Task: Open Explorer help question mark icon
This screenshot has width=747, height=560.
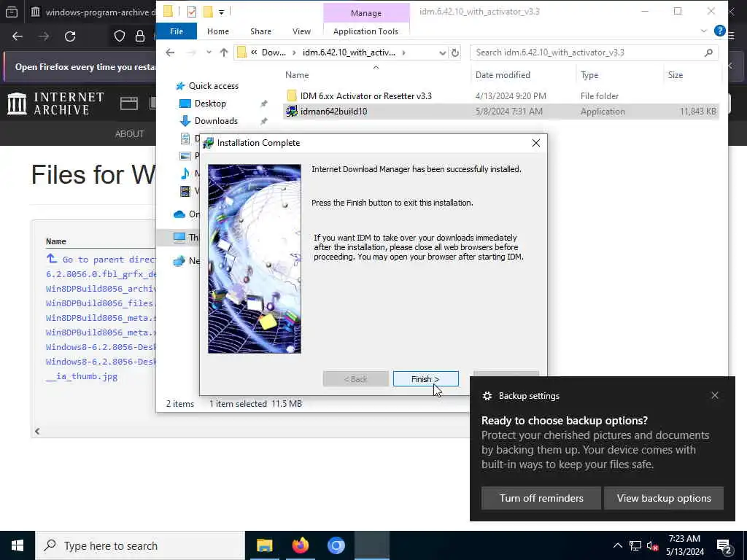Action: click(720, 31)
